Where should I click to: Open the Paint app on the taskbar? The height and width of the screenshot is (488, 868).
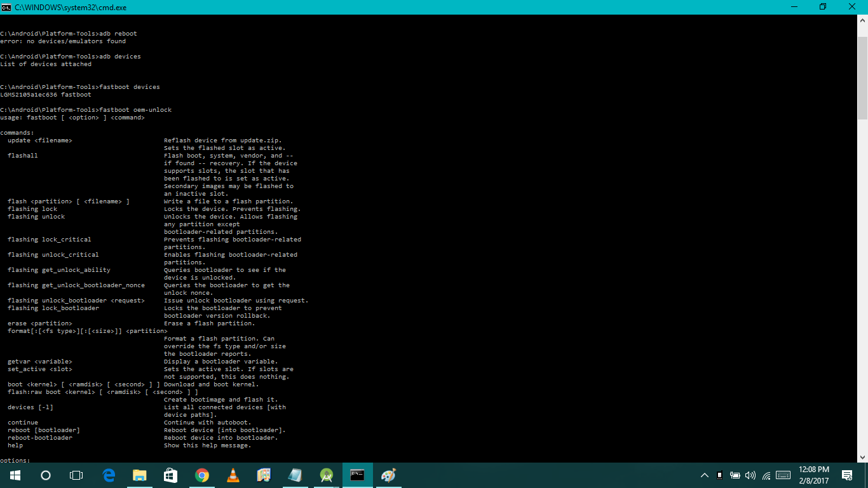coord(388,475)
